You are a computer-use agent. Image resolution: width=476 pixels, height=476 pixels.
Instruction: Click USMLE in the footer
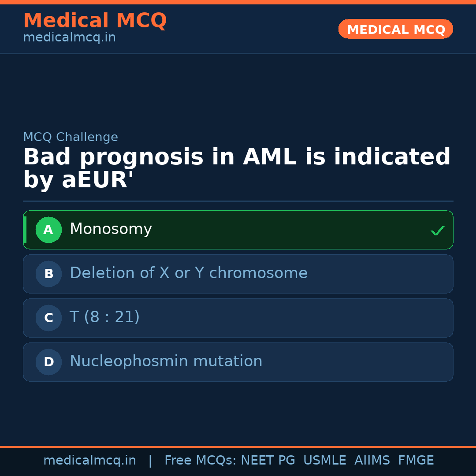point(324,461)
